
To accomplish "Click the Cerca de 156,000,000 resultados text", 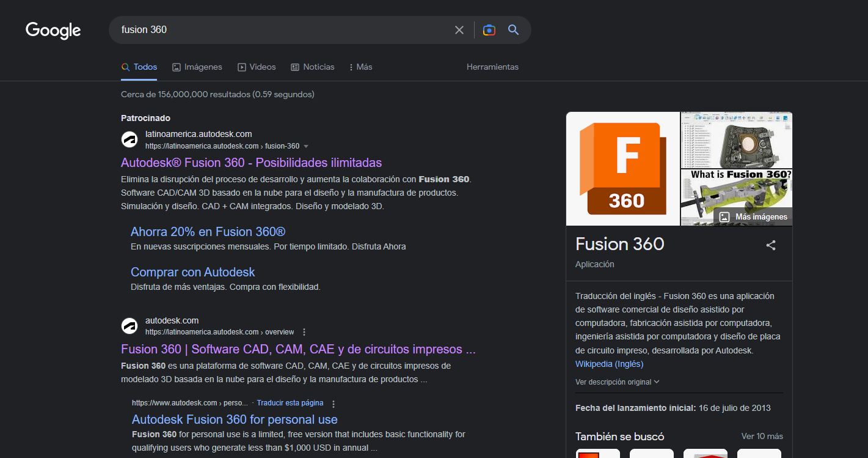I will click(x=217, y=94).
